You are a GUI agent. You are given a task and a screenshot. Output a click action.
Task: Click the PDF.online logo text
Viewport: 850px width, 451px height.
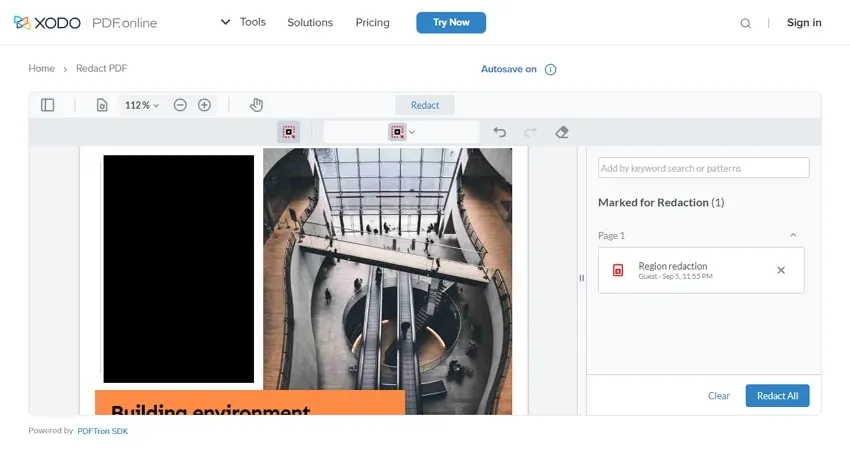[x=125, y=23]
